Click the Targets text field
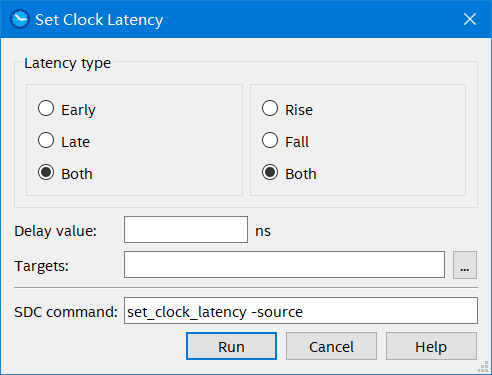The height and width of the screenshot is (375, 492). 284,265
